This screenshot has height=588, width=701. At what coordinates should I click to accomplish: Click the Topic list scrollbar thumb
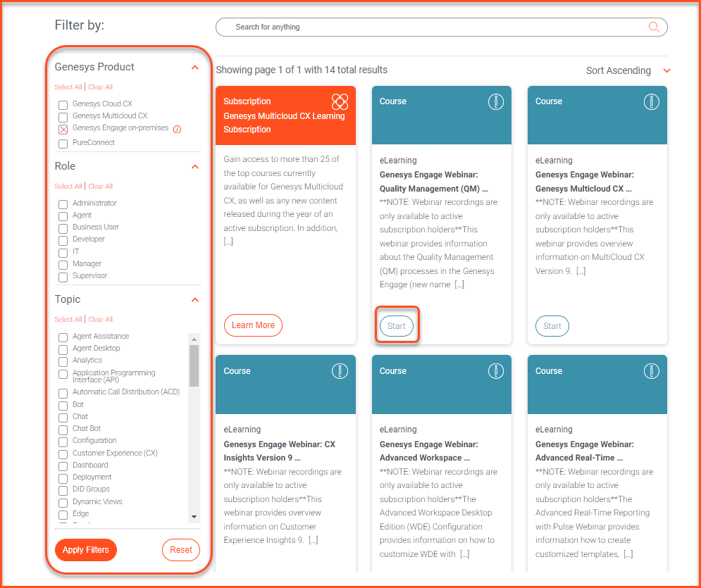click(x=194, y=365)
